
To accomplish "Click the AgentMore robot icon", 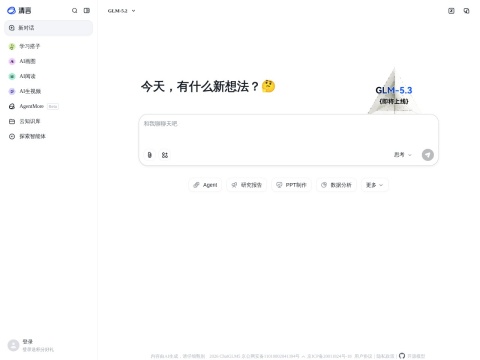I will pos(12,106).
